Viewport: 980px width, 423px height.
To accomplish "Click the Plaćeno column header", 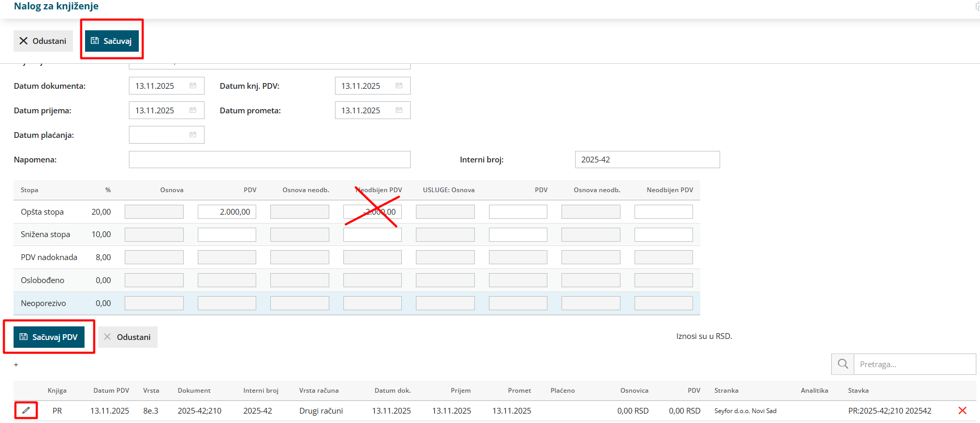I will click(x=563, y=390).
